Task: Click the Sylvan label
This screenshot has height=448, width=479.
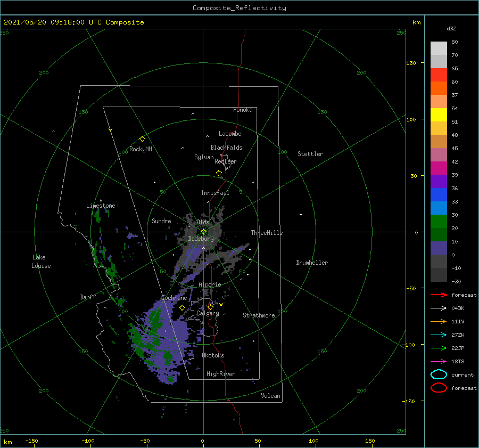Action: click(x=204, y=157)
